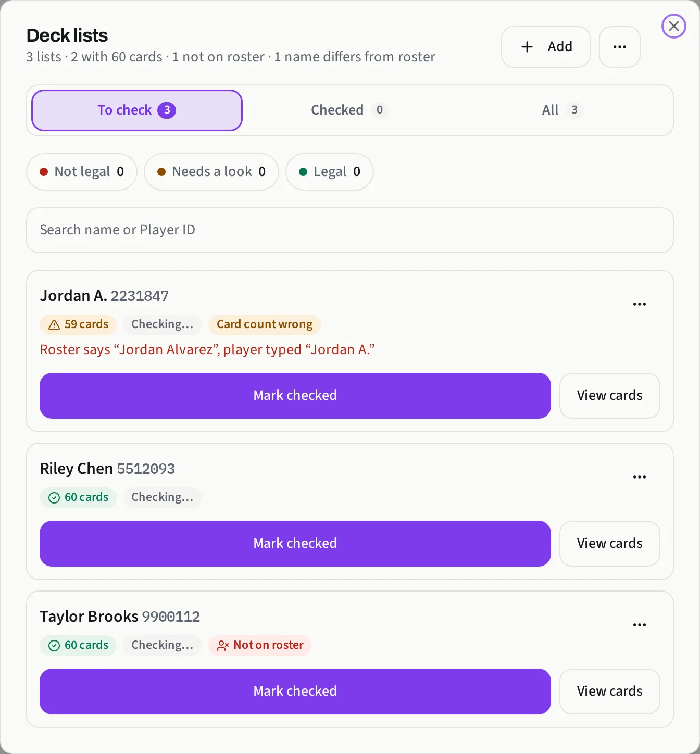Select Riley Chen player ID 5512093
The width and height of the screenshot is (700, 754).
point(146,469)
